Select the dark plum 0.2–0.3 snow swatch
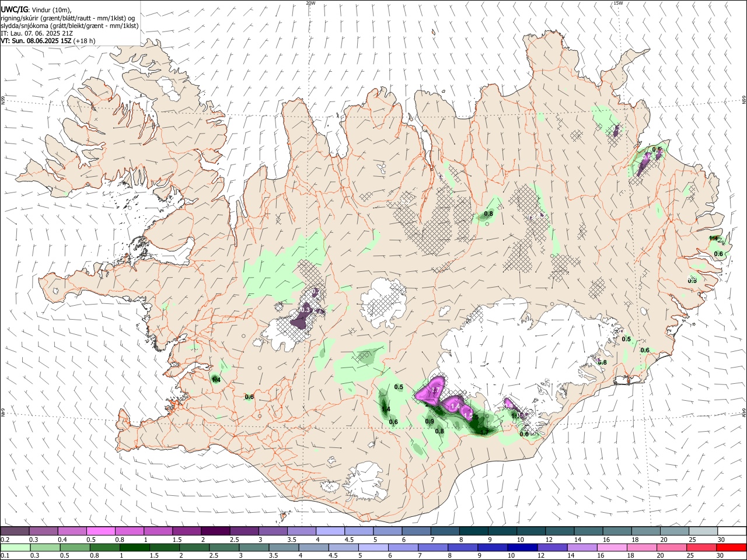Screen dimensions: 747x560 (15, 531)
